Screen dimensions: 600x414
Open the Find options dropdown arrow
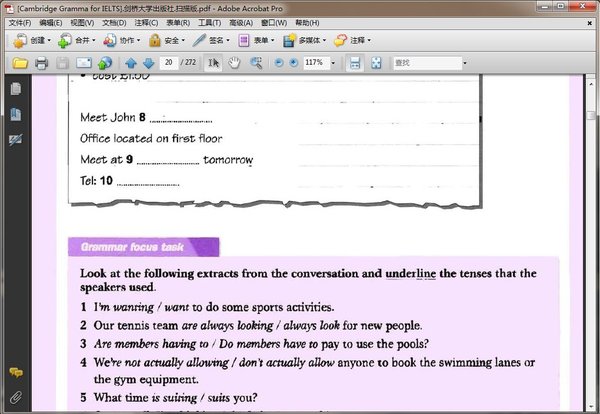(x=465, y=63)
